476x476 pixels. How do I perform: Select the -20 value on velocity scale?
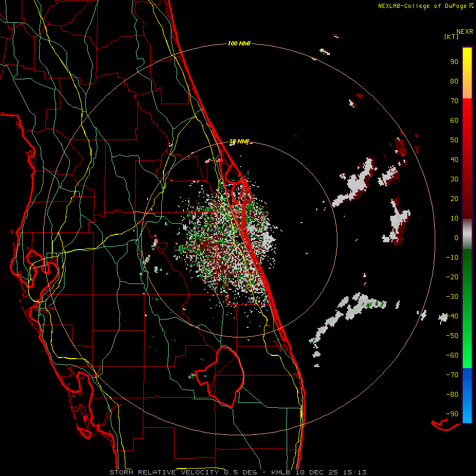[452, 277]
